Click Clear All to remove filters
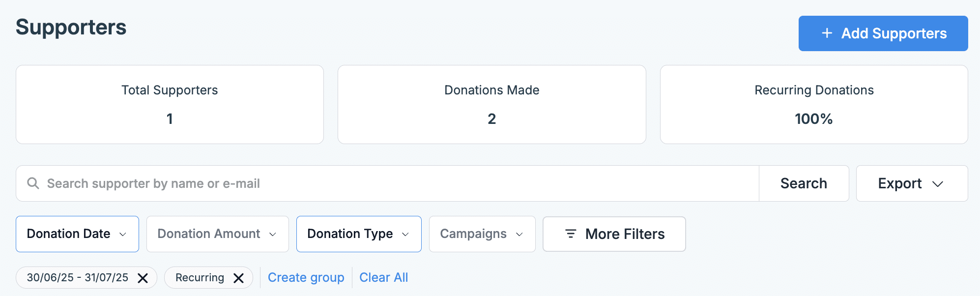 (384, 277)
